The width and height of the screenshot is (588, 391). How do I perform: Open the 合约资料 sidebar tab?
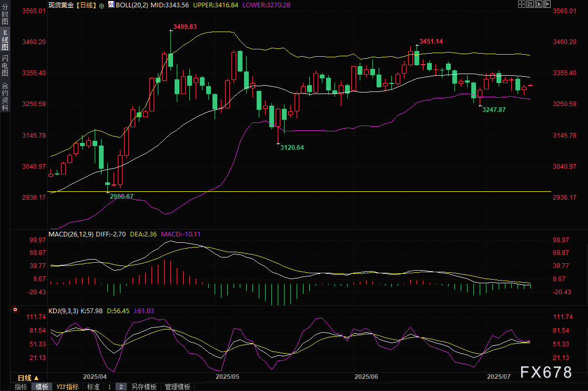5,97
